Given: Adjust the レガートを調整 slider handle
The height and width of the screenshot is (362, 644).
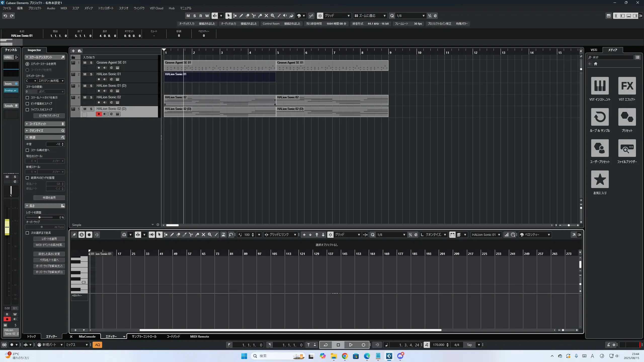Looking at the screenshot, I should (x=39, y=217).
